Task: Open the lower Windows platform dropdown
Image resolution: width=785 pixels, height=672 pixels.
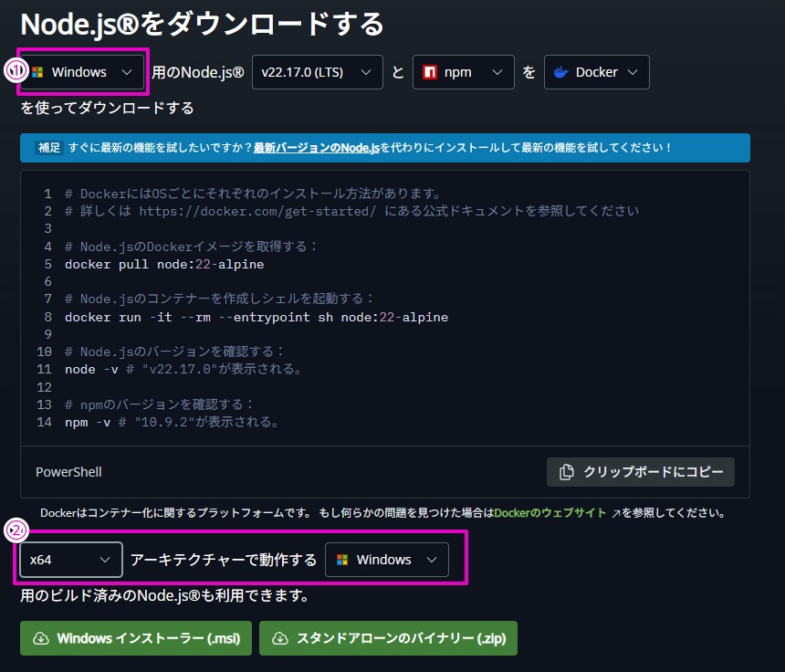Action: tap(386, 560)
